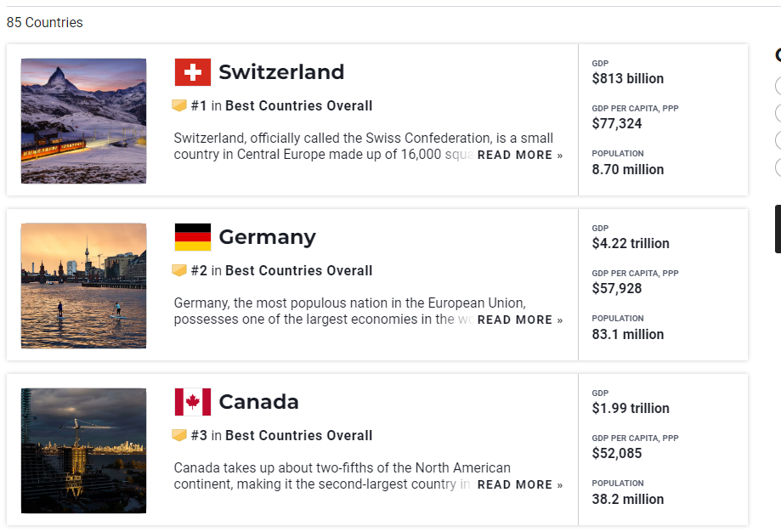
Task: Click the #1 ranking ribbon badge icon
Action: pyautogui.click(x=179, y=106)
